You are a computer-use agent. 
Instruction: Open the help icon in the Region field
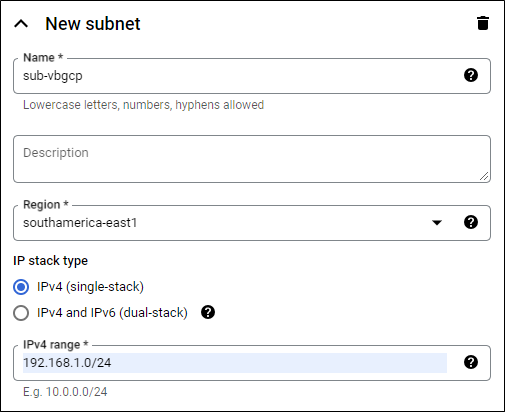tap(471, 222)
